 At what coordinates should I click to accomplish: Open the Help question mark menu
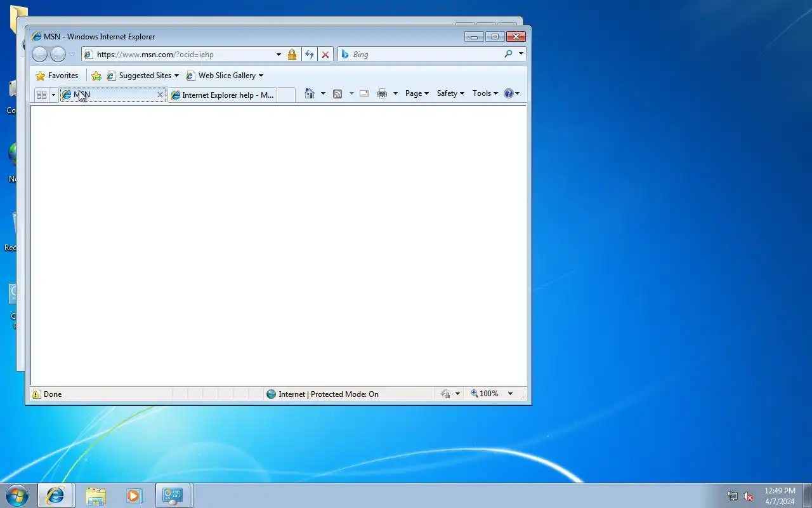coord(511,93)
